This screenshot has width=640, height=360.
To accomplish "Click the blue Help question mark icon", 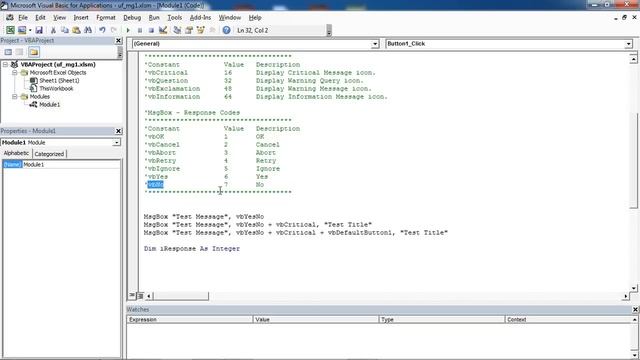I will tap(227, 30).
